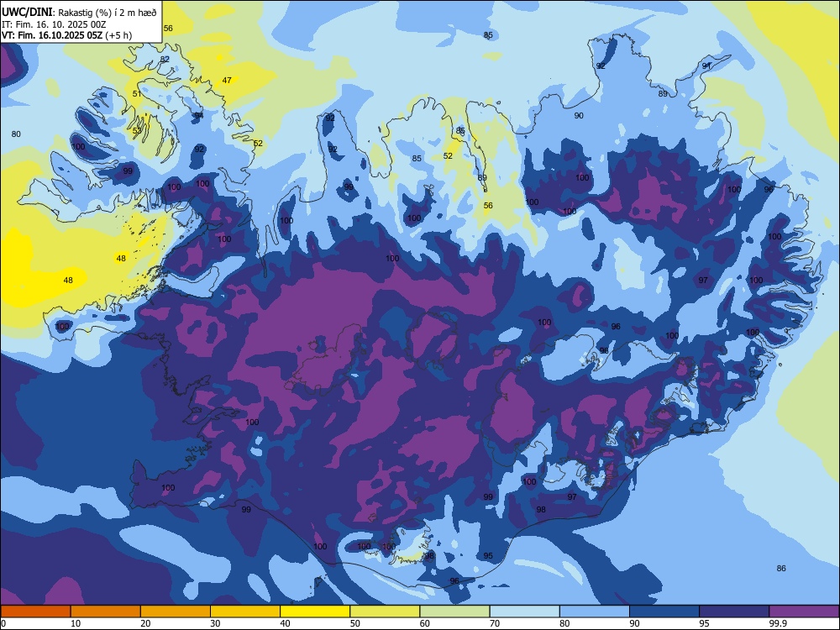The width and height of the screenshot is (840, 630).
Task: Click the 'UWC/DINI' title text
Action: tap(27, 13)
